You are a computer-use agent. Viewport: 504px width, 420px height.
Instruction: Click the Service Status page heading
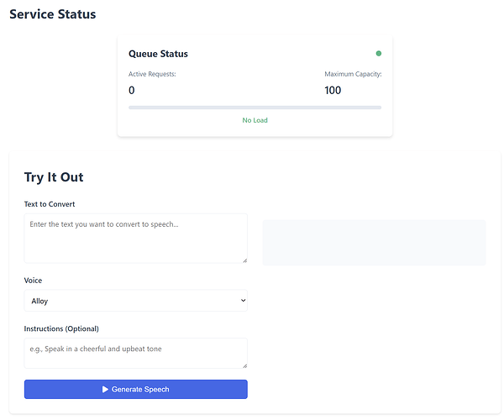click(52, 14)
